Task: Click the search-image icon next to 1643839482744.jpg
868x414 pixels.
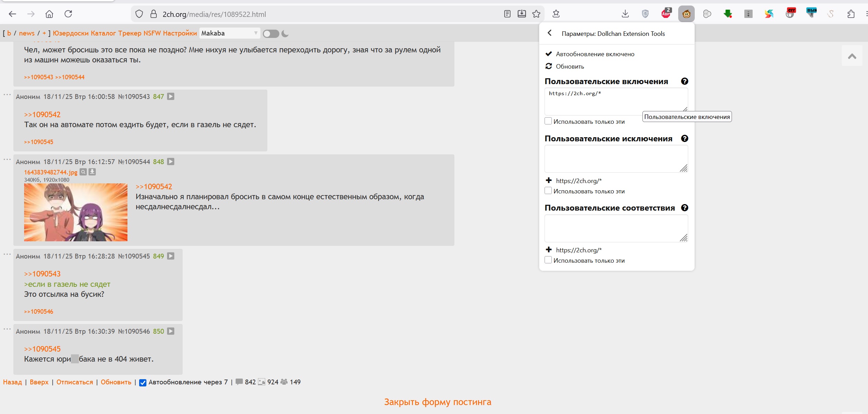Action: (x=83, y=172)
